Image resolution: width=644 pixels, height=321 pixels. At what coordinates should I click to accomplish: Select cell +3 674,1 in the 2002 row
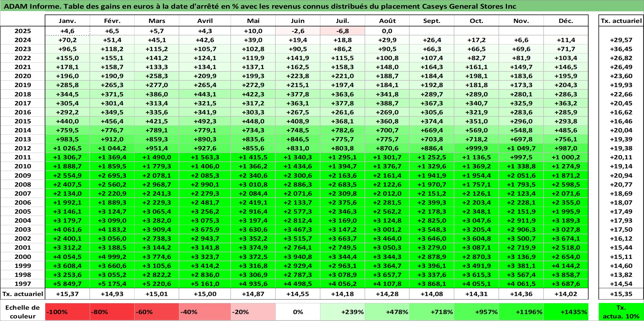[566, 239]
